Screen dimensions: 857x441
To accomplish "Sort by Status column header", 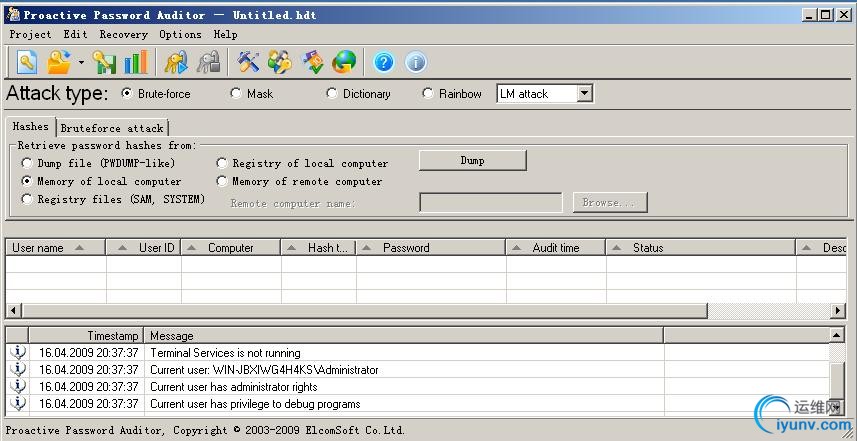I will coord(701,248).
